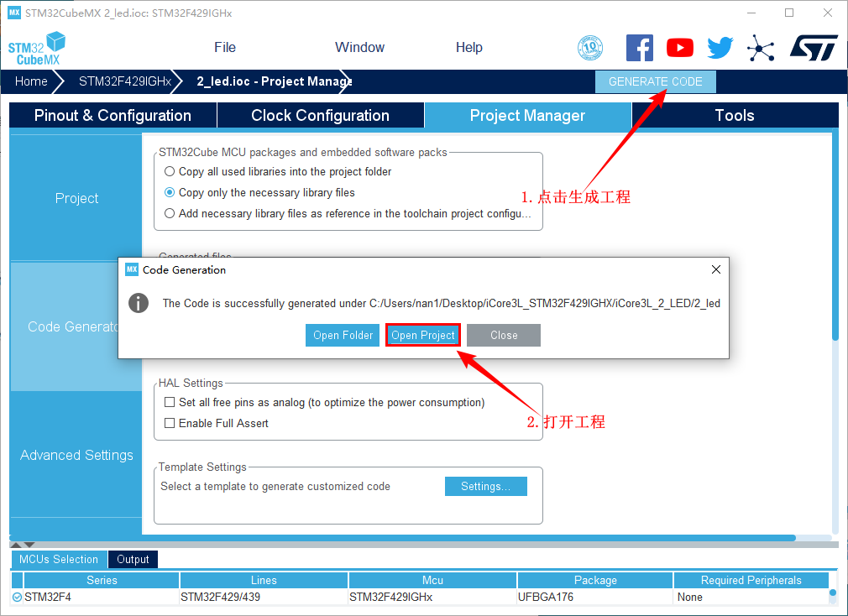Click the GENERATE CODE button
This screenshot has width=848, height=616.
point(655,81)
